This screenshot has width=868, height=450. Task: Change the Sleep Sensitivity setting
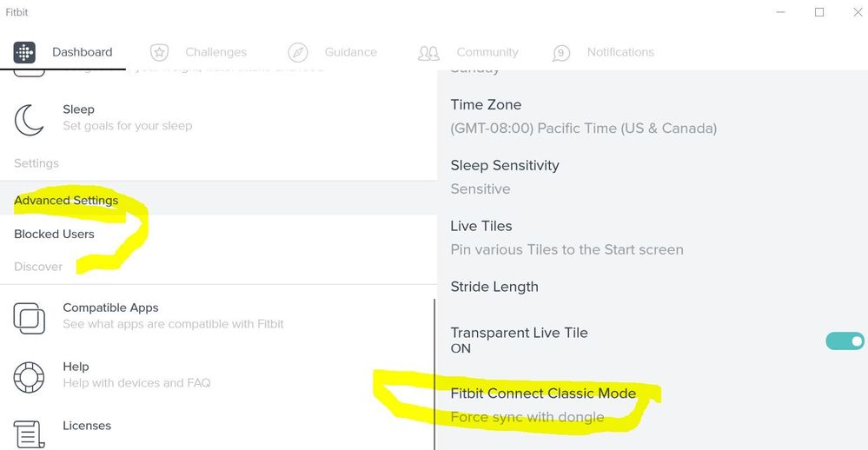[x=653, y=177]
